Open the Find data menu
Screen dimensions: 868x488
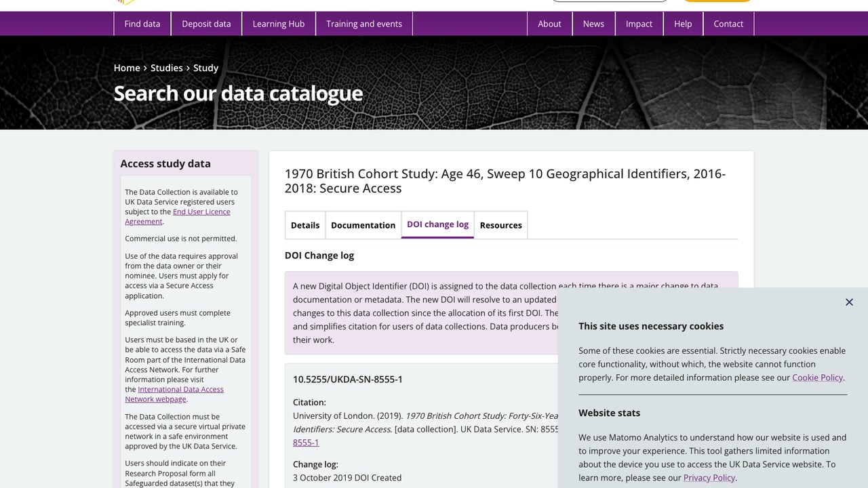[142, 24]
